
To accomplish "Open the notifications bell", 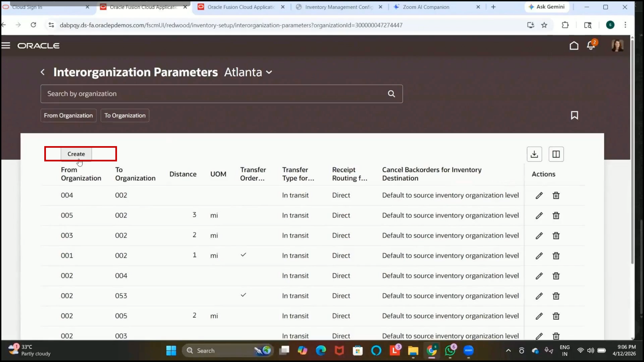I will tap(591, 46).
